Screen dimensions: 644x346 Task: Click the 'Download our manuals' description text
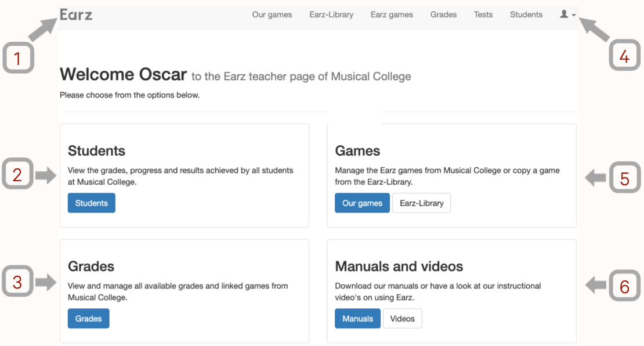click(438, 291)
